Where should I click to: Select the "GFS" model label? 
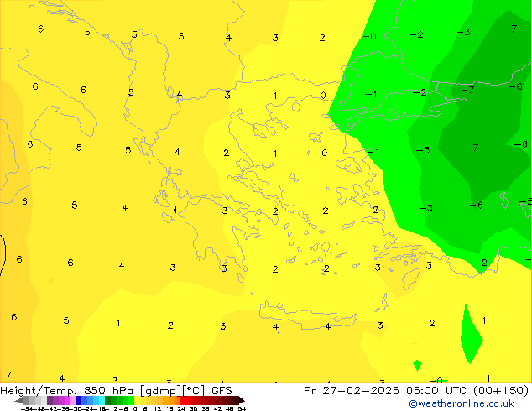tap(222, 391)
